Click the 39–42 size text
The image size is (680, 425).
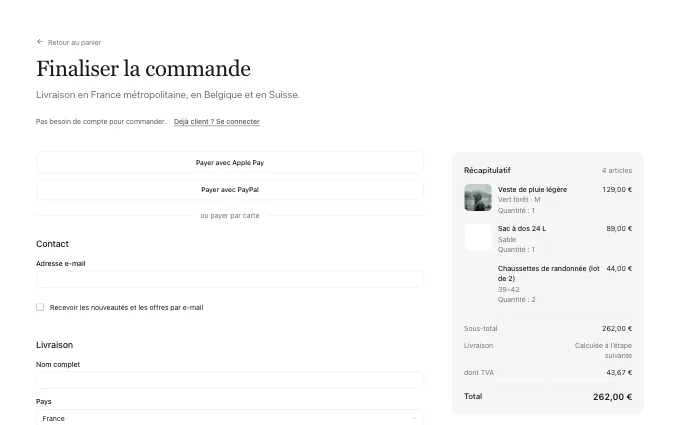point(509,289)
